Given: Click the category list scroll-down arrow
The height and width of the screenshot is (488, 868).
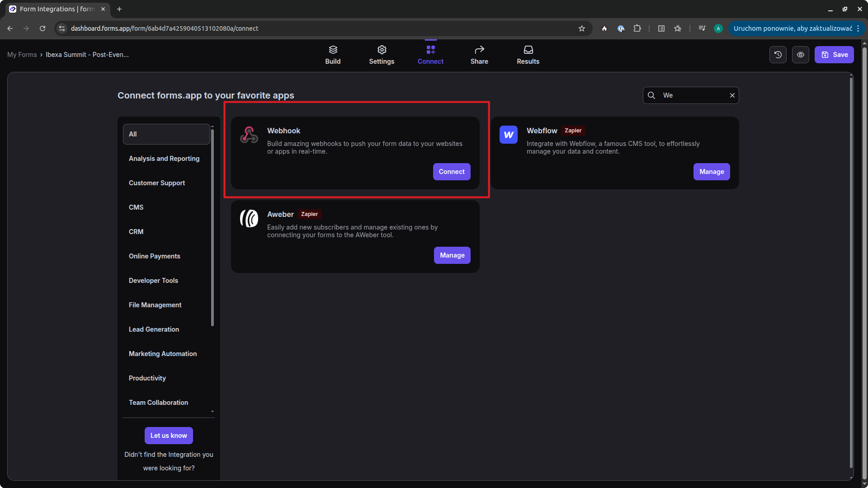Looking at the screenshot, I should click(x=212, y=412).
